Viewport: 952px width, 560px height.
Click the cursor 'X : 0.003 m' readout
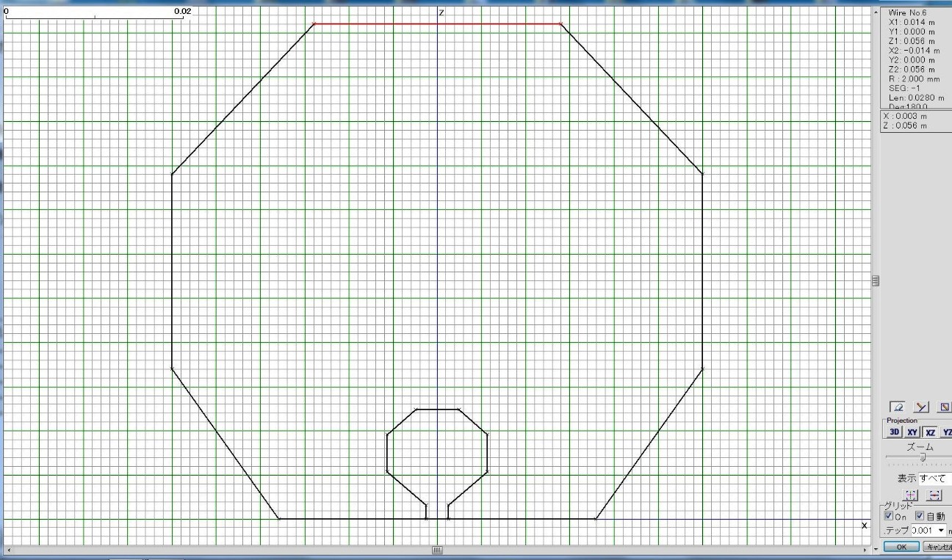click(x=905, y=116)
